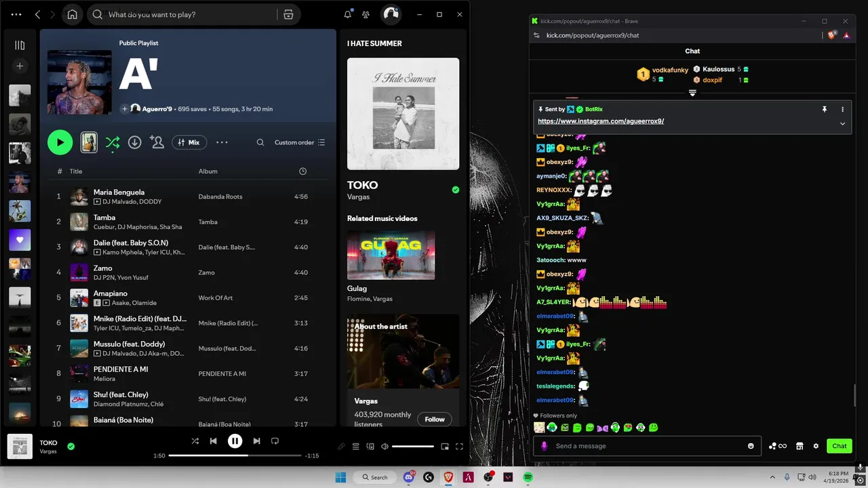
Task: Play the A' playlist
Action: point(60,142)
